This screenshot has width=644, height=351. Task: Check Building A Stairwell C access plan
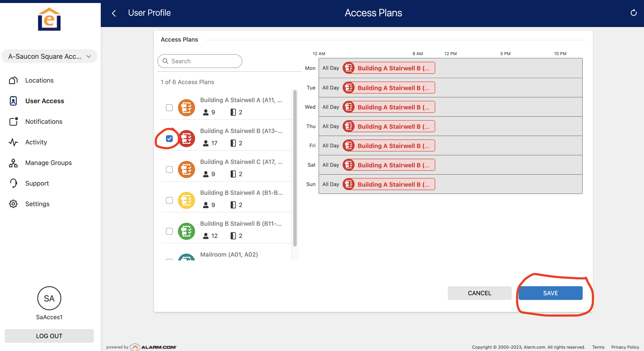[169, 169]
